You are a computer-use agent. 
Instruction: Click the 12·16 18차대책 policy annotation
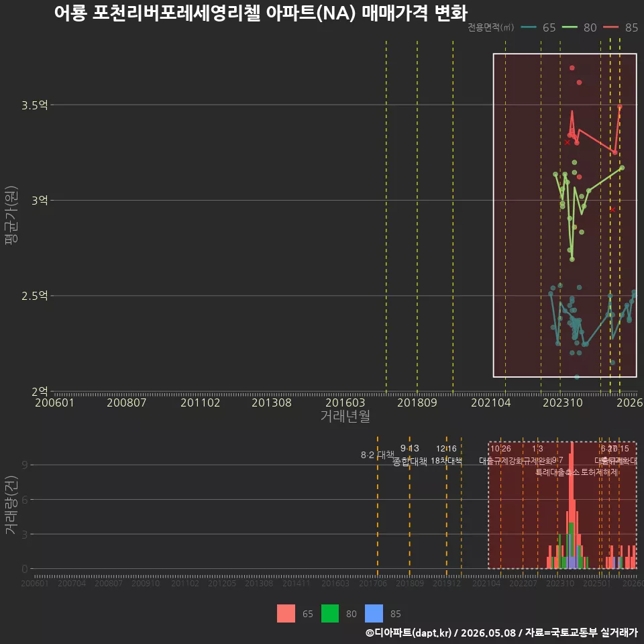tap(447, 455)
